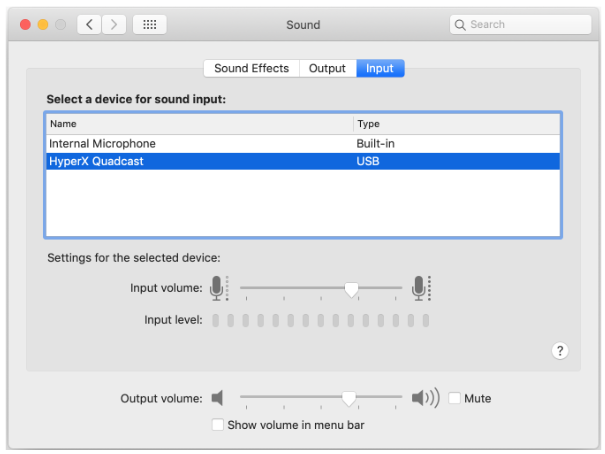Viewport: 605px width, 454px height.
Task: Enable the Mute checkbox
Action: point(455,398)
